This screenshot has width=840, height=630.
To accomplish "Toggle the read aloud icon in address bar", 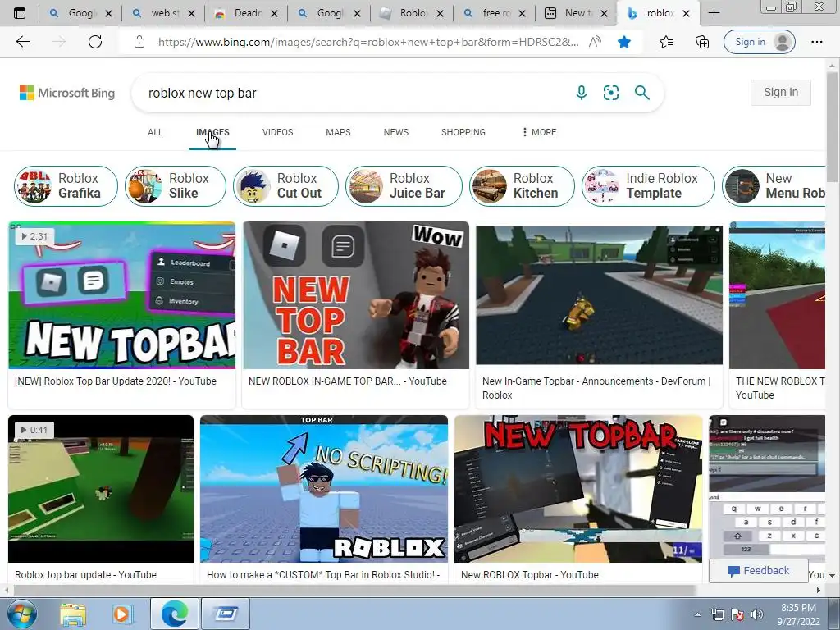I will 595,42.
